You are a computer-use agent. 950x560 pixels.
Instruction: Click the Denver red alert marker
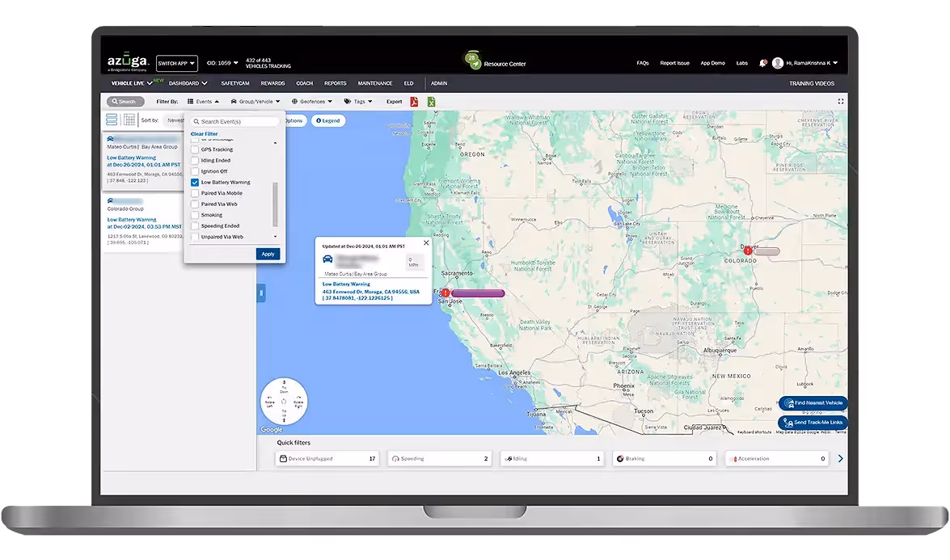tap(748, 251)
